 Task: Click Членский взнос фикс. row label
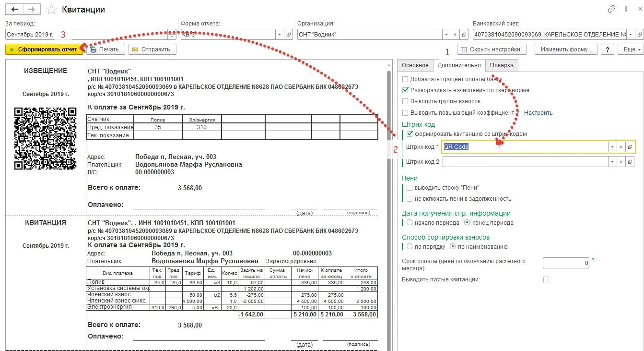[118, 301]
